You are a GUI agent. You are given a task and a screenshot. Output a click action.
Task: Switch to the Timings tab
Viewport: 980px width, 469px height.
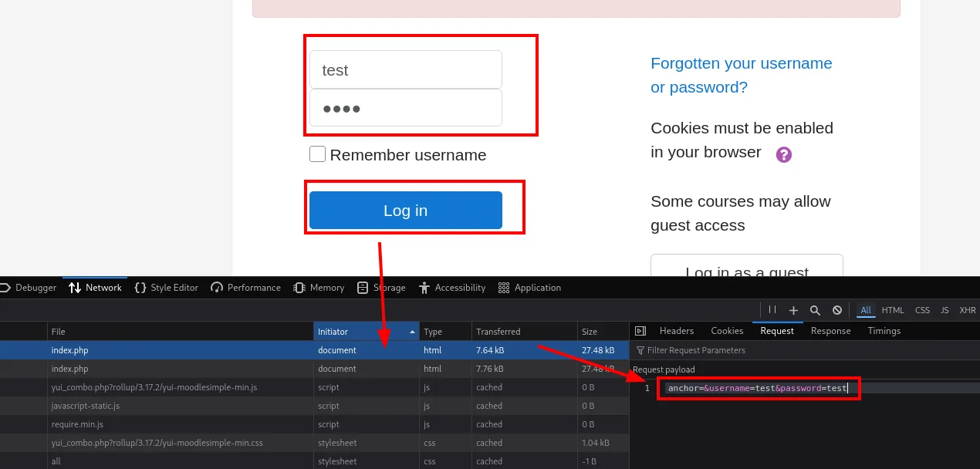click(884, 331)
